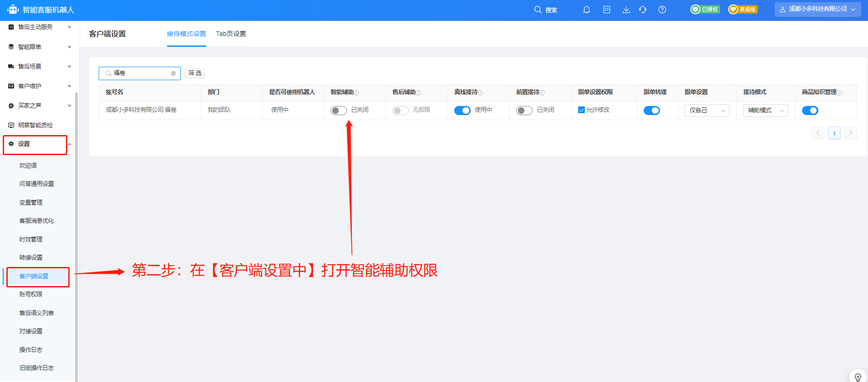Open 变量管理 menu item
The height and width of the screenshot is (382, 868).
point(31,203)
